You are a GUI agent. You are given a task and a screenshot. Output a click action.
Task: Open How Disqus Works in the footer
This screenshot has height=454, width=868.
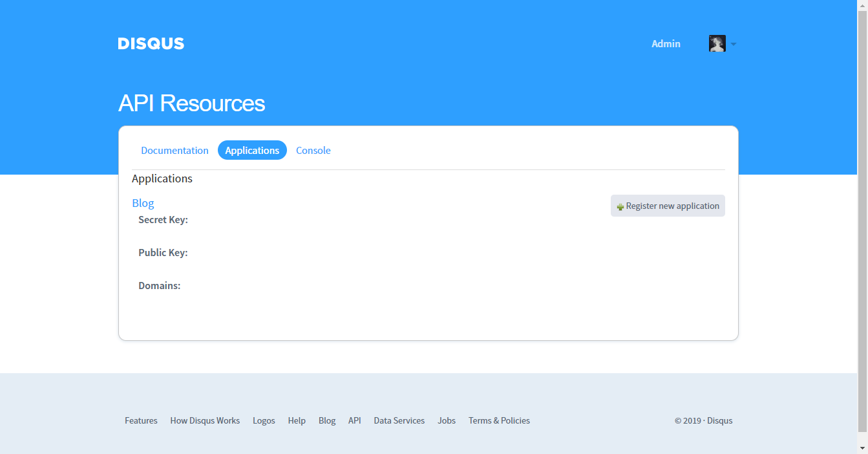pos(205,420)
